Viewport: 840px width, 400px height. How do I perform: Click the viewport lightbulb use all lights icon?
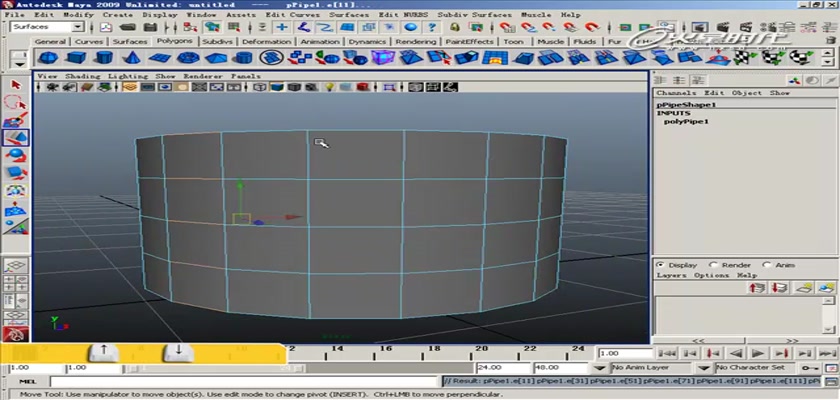[x=330, y=87]
